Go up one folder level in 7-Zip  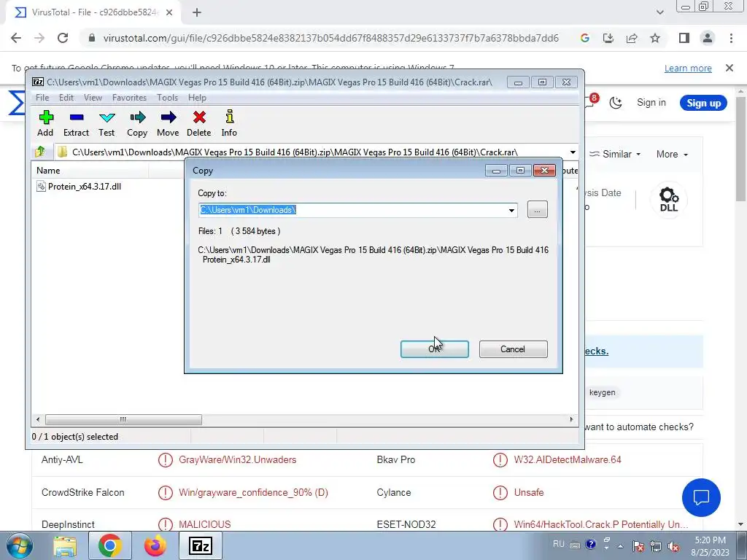pyautogui.click(x=40, y=152)
